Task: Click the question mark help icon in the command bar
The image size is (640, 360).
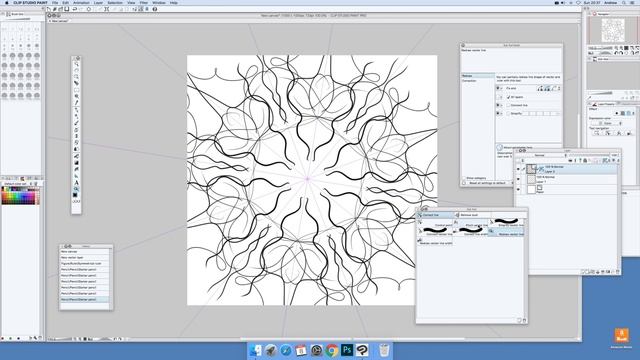Action: coord(155,9)
